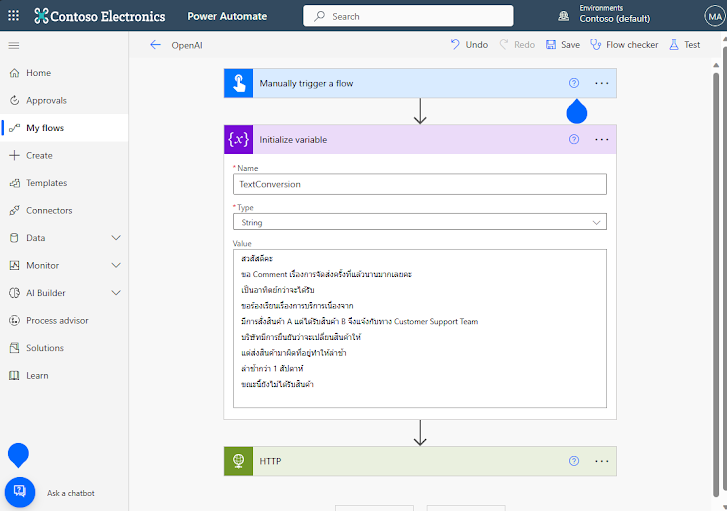Click the Type dropdown chevron arrow
This screenshot has width=727, height=511.
click(596, 223)
